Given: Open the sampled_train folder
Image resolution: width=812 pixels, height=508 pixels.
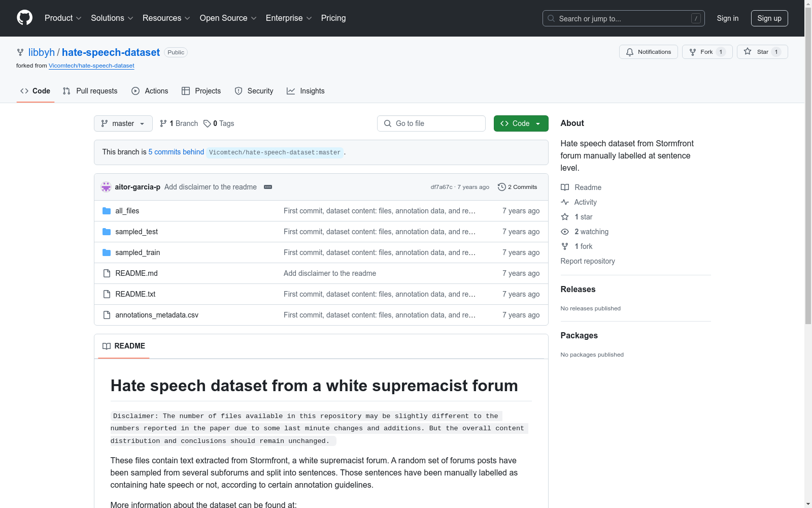Looking at the screenshot, I should (x=138, y=252).
